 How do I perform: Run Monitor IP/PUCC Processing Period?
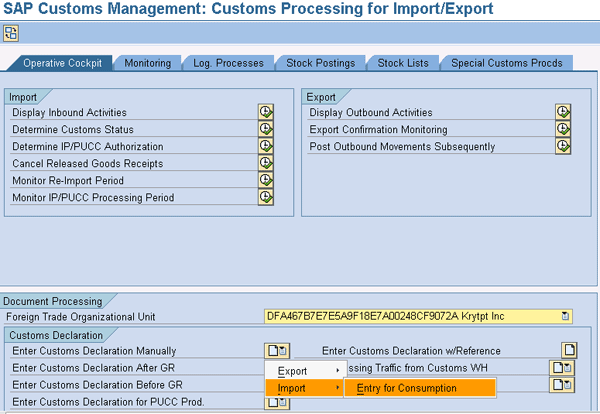[265, 197]
